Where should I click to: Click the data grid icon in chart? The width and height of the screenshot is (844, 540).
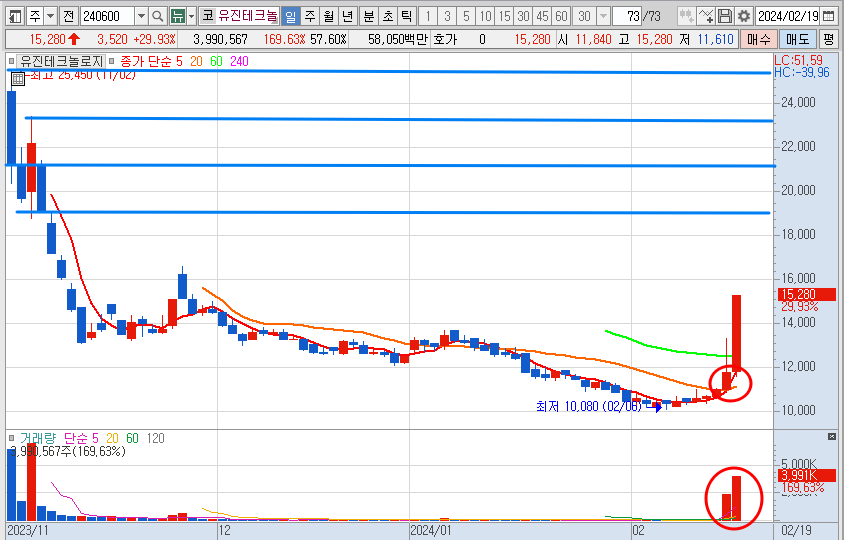(x=18, y=79)
